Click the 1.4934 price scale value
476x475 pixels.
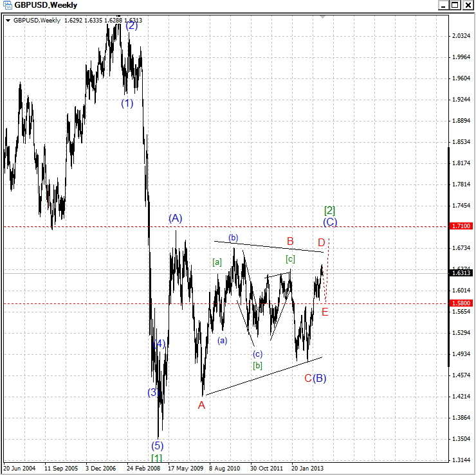(461, 354)
